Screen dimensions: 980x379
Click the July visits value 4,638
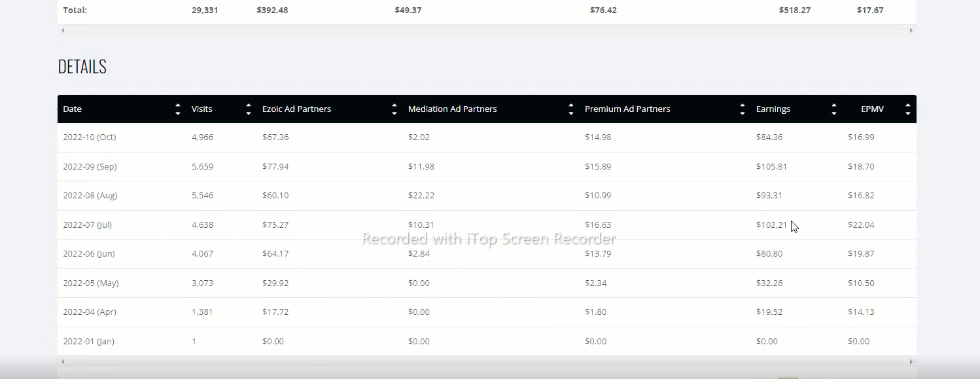click(202, 225)
